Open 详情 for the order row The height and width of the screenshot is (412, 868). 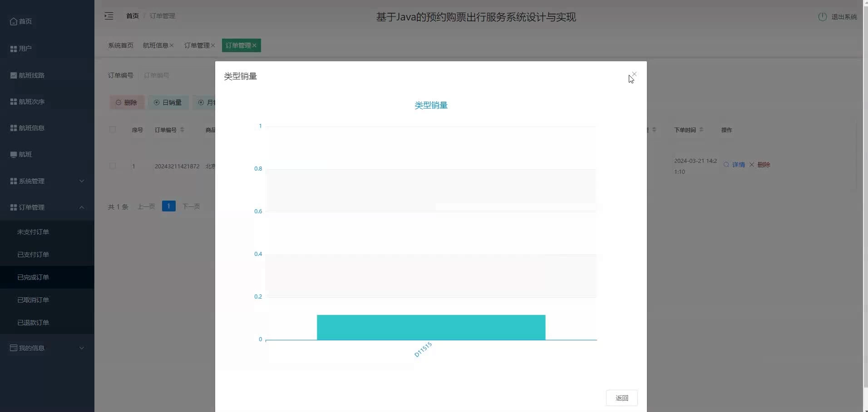(x=739, y=165)
